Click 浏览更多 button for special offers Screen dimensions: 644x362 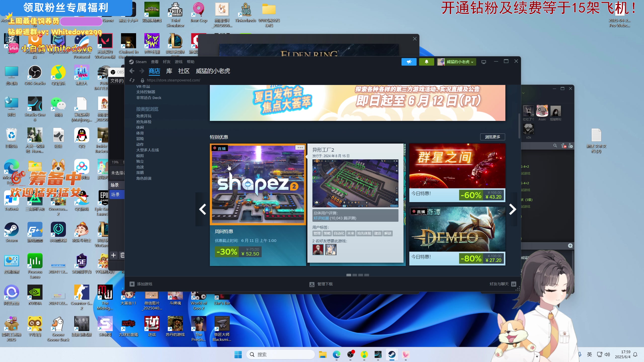493,137
